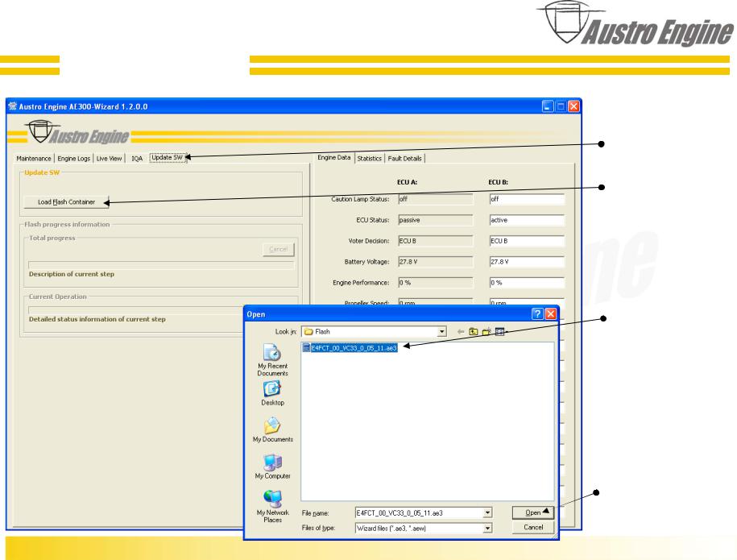Click the ECU A Caution Lamp Status field
The height and width of the screenshot is (560, 737).
point(435,199)
